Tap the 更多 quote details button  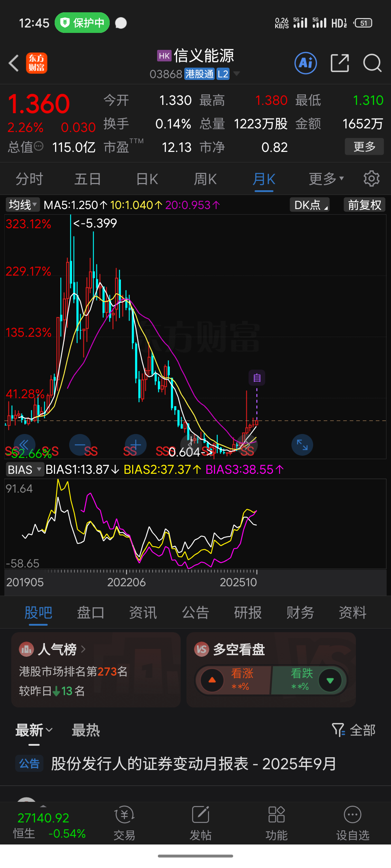[x=364, y=146]
